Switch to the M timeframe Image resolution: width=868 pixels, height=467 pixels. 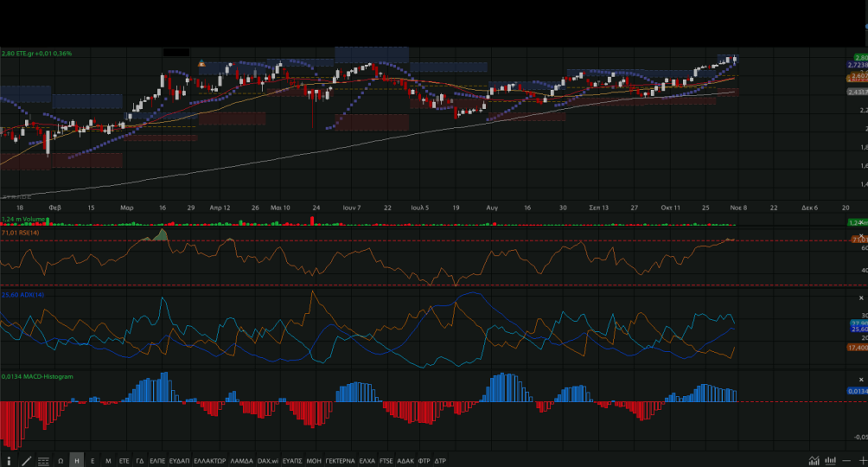(108, 461)
